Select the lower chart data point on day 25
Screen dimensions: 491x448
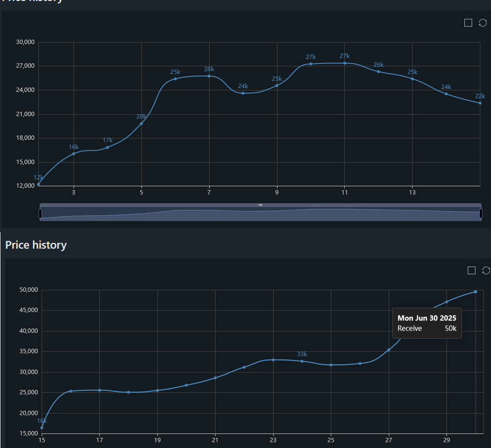[331, 365]
